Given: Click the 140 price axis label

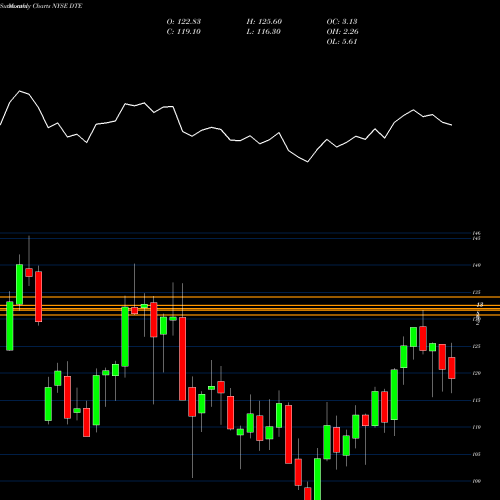Looking at the screenshot, I should click(476, 265).
